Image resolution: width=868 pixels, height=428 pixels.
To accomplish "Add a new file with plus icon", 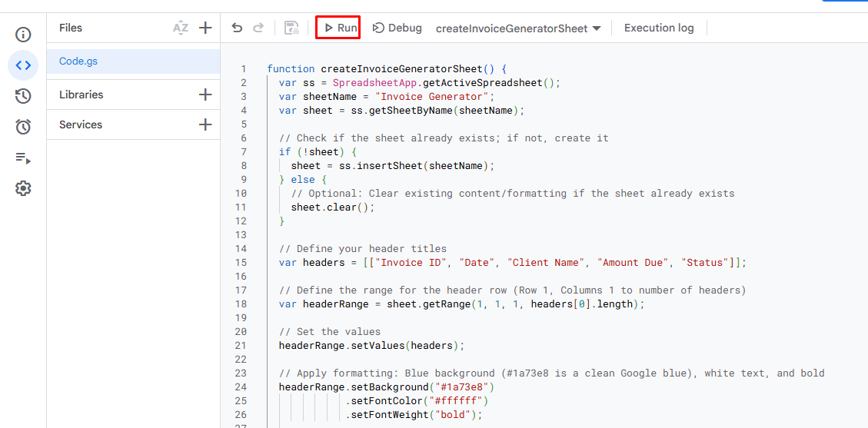I will click(205, 28).
